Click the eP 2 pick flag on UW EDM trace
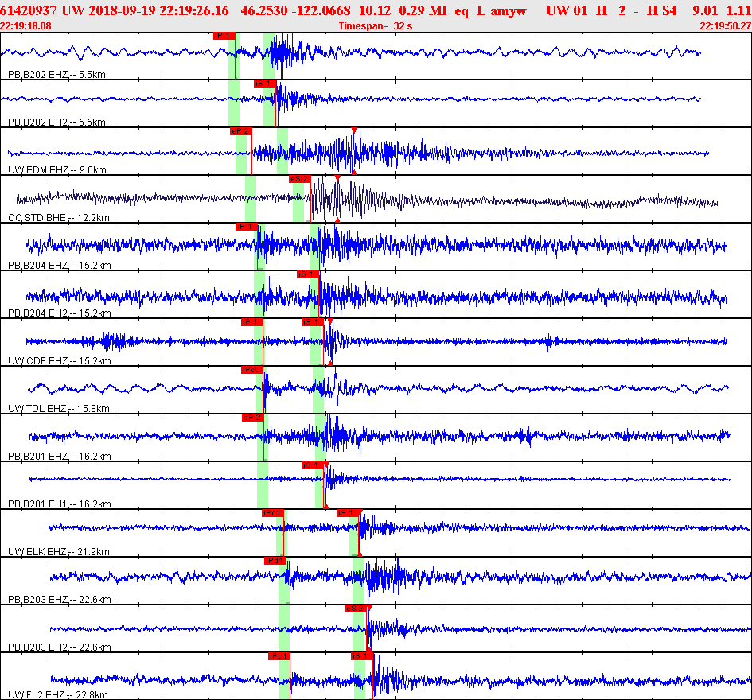Viewport: 752px width, 700px height. (x=241, y=131)
